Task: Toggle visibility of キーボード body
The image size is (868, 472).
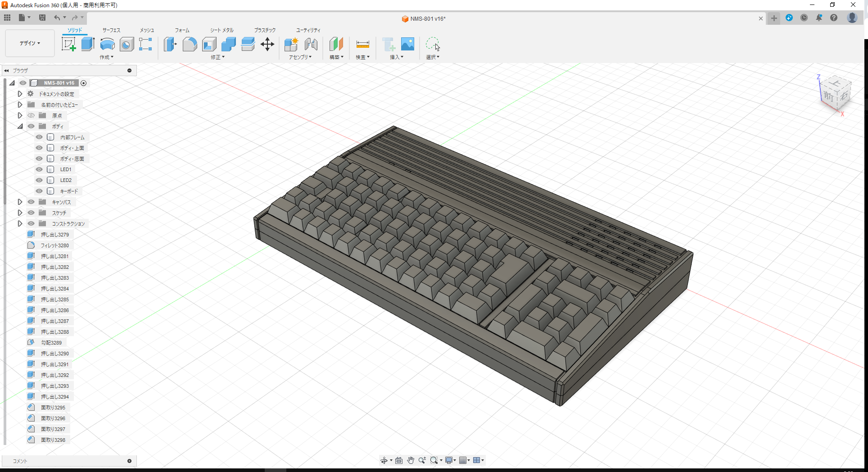Action: coord(39,191)
